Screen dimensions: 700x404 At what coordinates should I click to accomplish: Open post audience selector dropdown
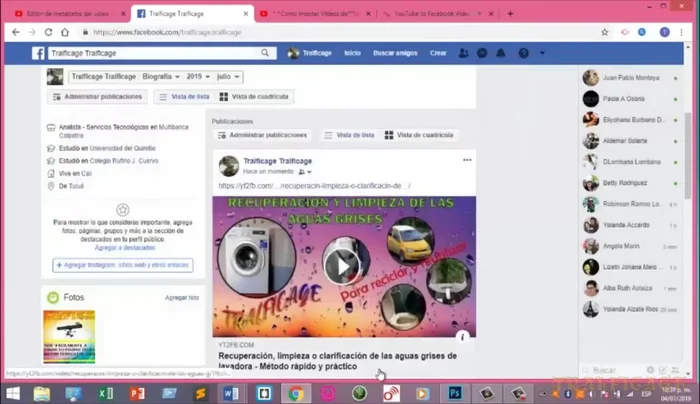tap(305, 172)
